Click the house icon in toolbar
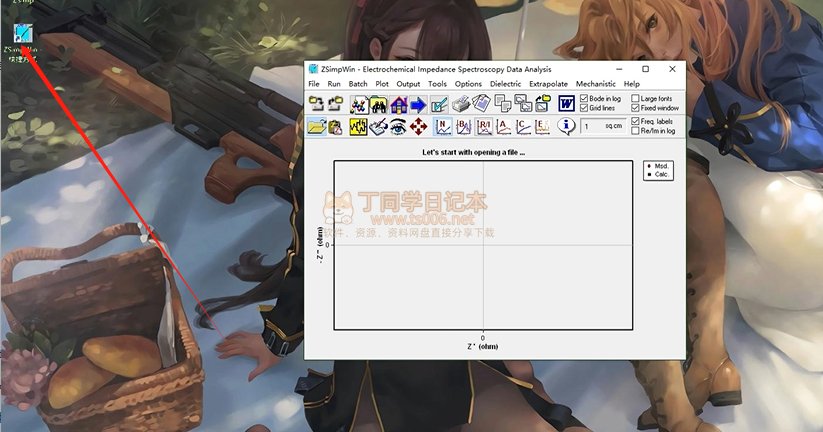The height and width of the screenshot is (432, 823). [x=398, y=103]
